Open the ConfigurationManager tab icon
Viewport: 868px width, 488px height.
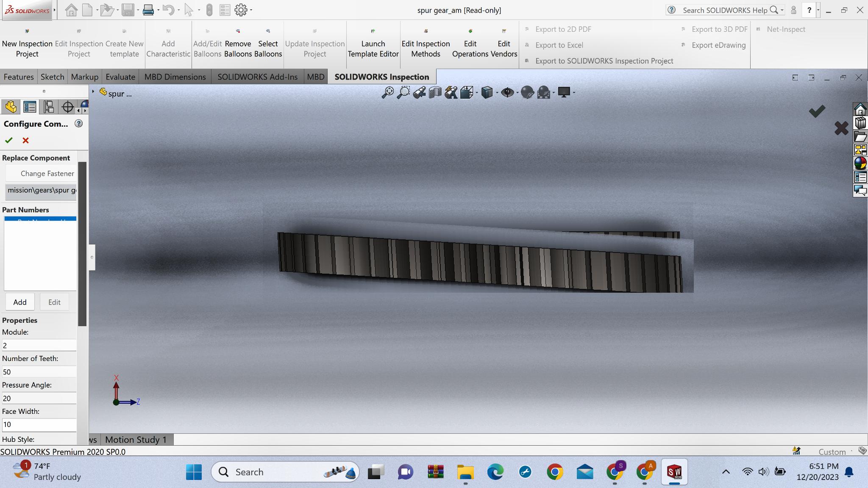point(49,107)
